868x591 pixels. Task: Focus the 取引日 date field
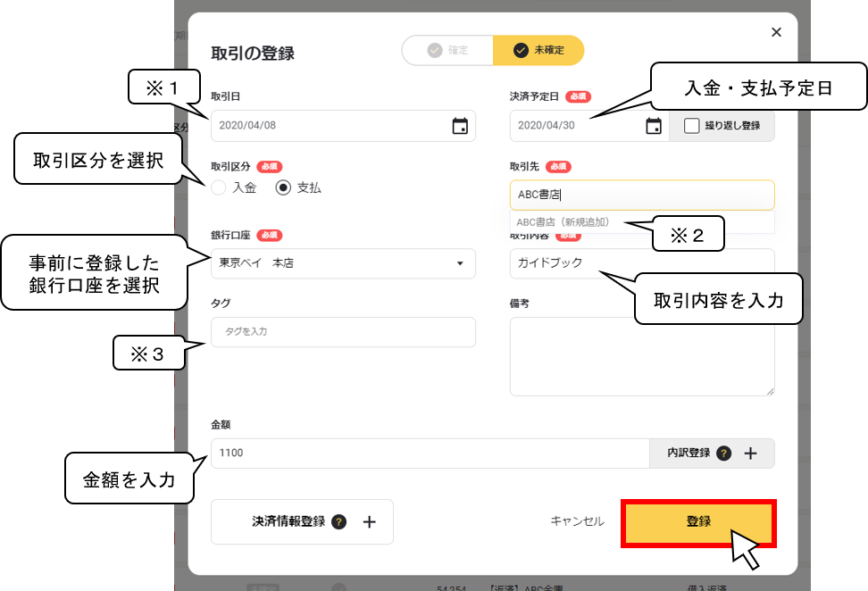tap(343, 126)
